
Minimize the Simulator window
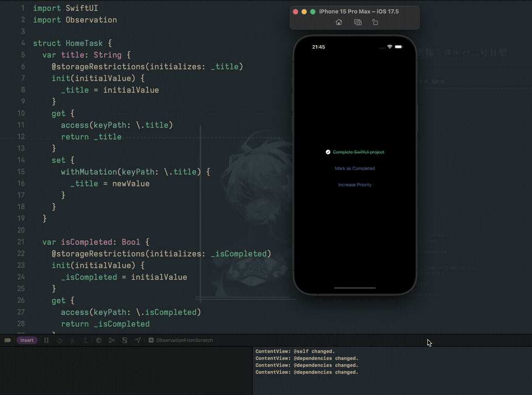pyautogui.click(x=304, y=12)
